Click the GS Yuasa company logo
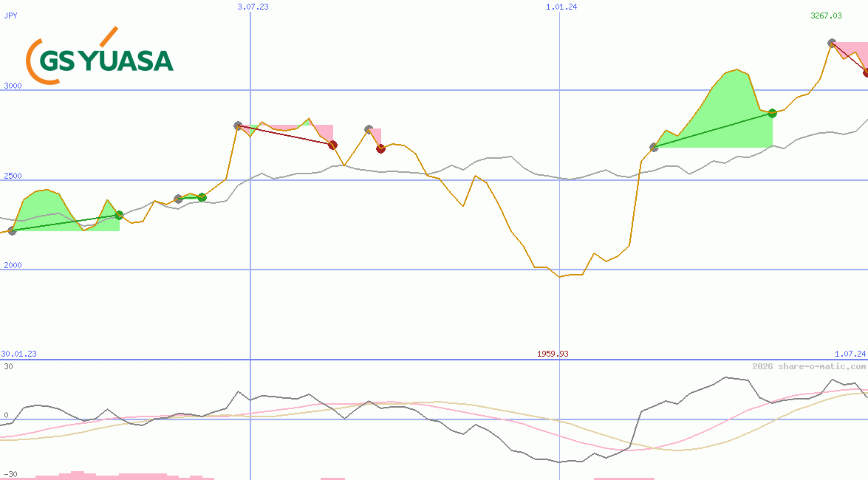This screenshot has width=868, height=480. pos(100,58)
